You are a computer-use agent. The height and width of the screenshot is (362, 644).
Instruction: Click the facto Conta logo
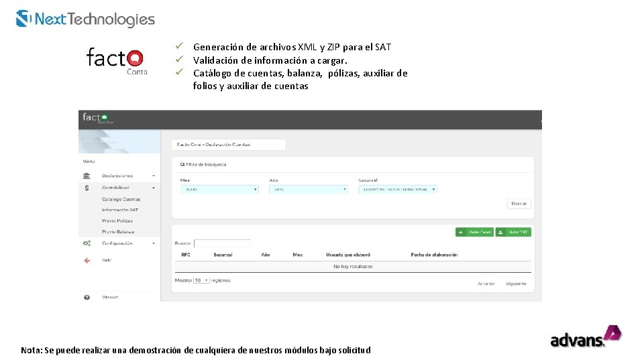pos(117,61)
